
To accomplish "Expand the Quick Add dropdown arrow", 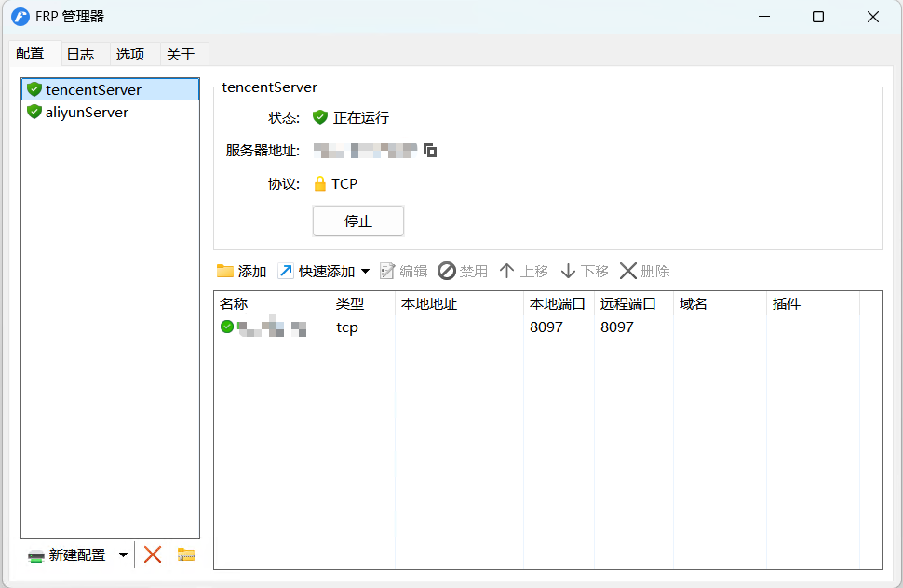I will 365,271.
